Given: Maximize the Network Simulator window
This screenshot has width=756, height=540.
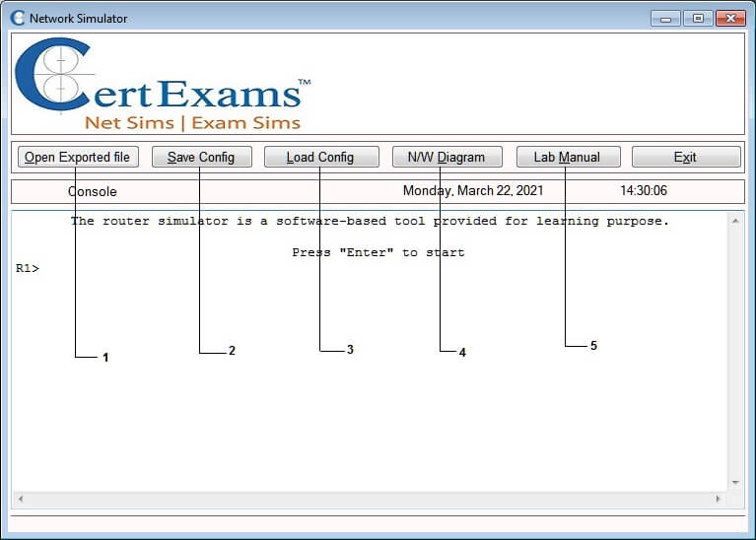Looking at the screenshot, I should [697, 18].
